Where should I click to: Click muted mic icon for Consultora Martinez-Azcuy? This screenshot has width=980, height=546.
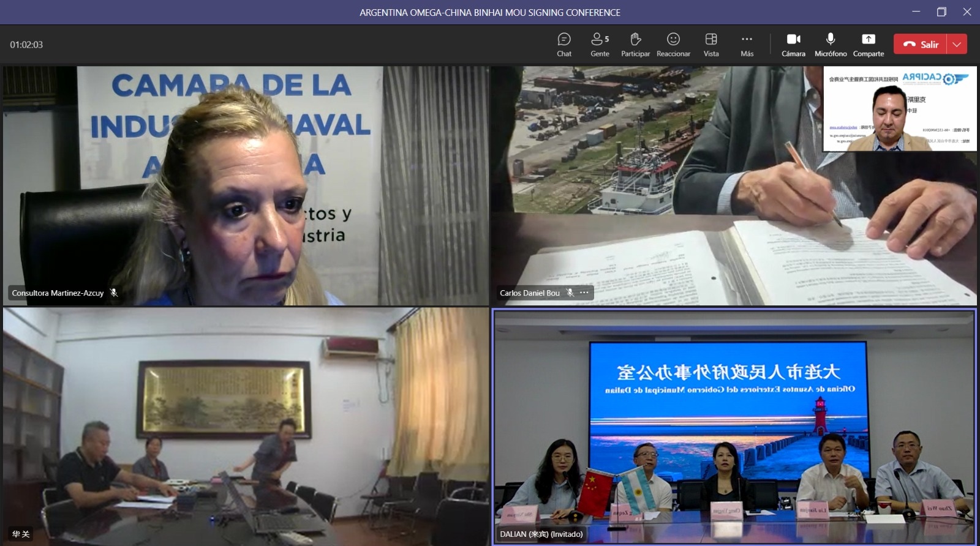click(x=113, y=293)
